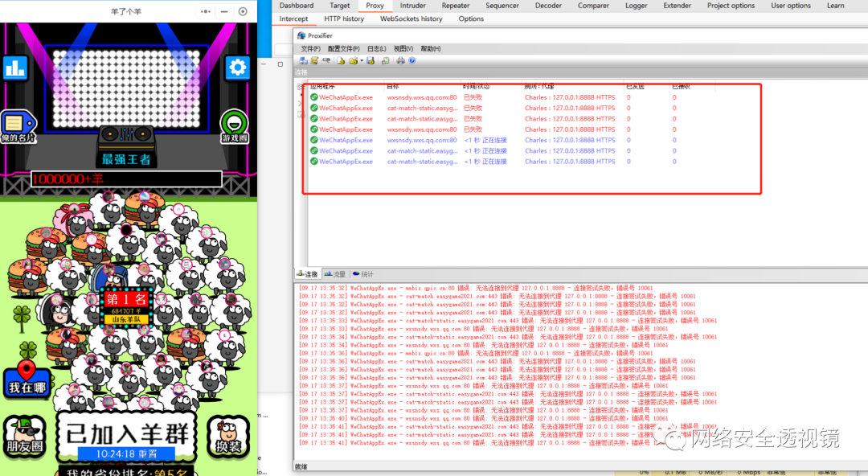Open 俺的名片 card icon
This screenshot has width=868, height=476.
pos(17,127)
